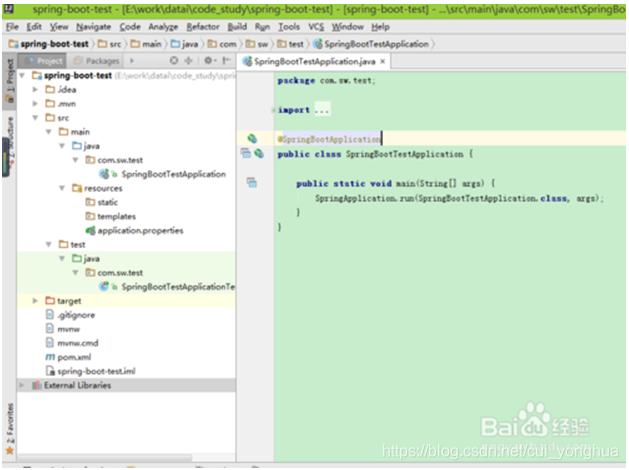Select SpringBootTestApplication.java editor tab
Viewport: 629px width, 470px height.
[314, 61]
